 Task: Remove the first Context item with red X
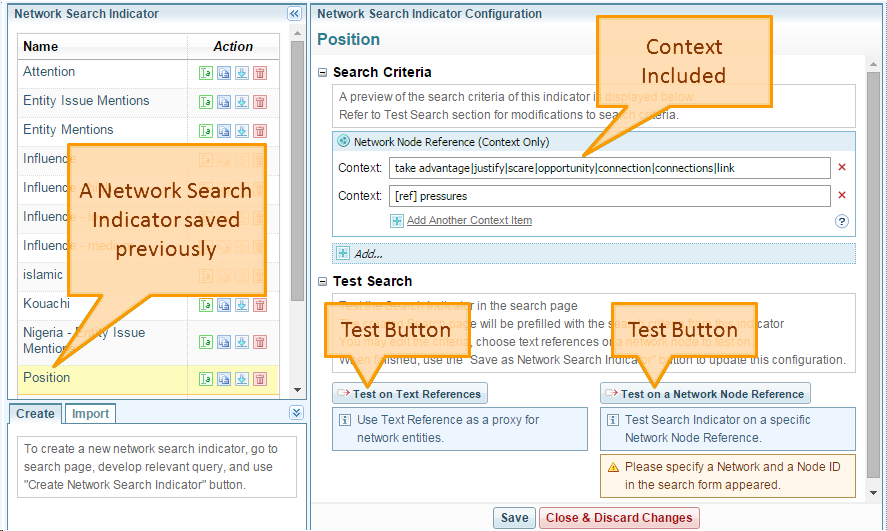pos(841,168)
